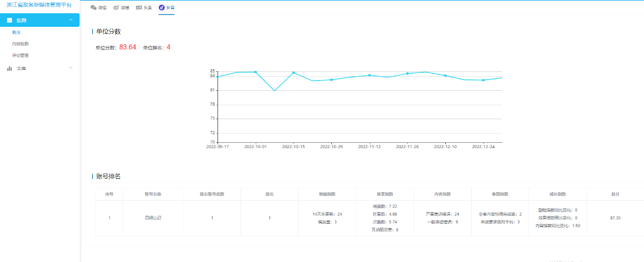This screenshot has width=644, height=262.
Task: Open 概况 in the sidebar
Action: tap(17, 32)
